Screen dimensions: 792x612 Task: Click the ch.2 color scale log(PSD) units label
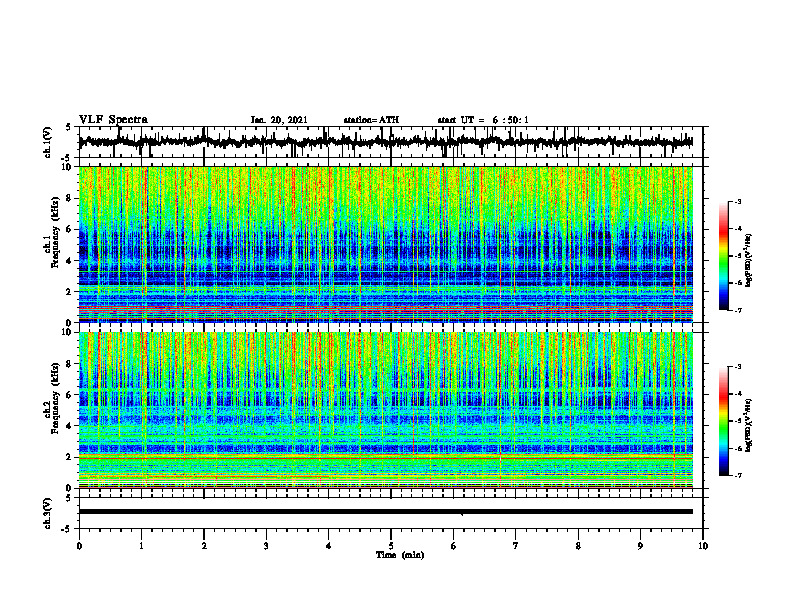749,426
